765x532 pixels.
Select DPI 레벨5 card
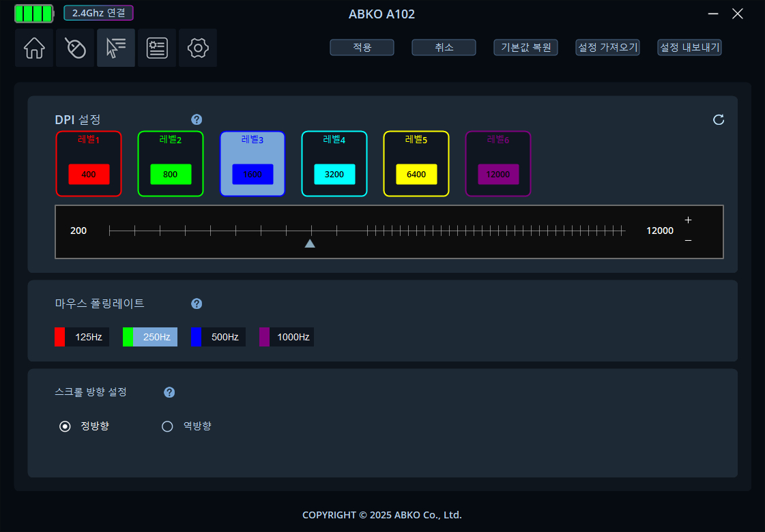(417, 164)
